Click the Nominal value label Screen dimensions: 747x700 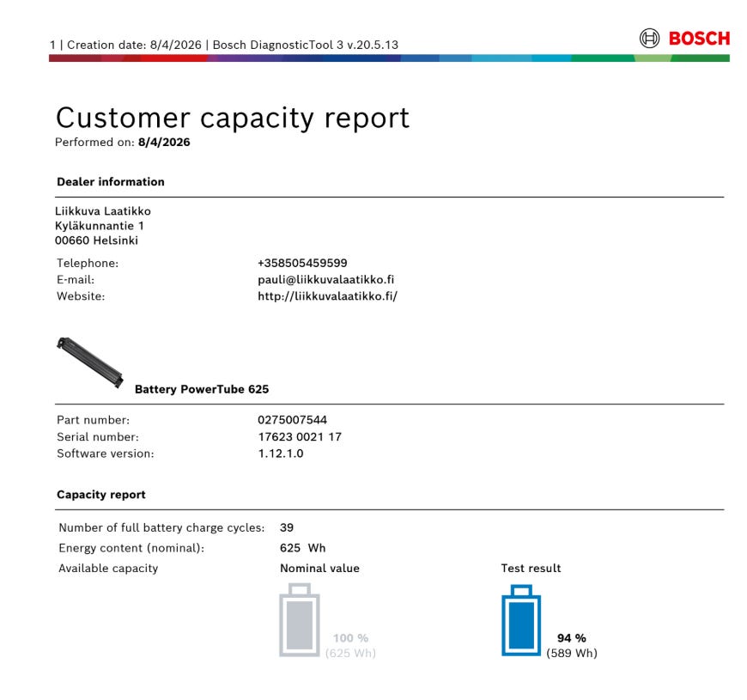(x=319, y=568)
